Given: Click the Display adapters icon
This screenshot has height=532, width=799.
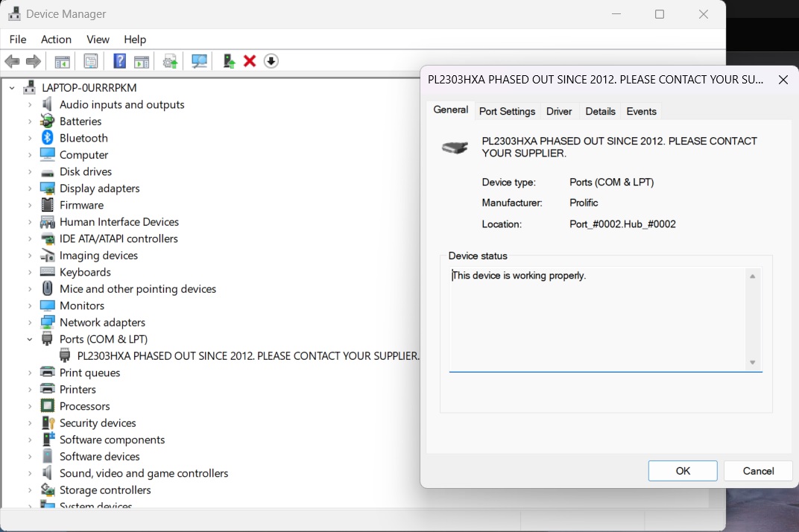Looking at the screenshot, I should (x=48, y=188).
